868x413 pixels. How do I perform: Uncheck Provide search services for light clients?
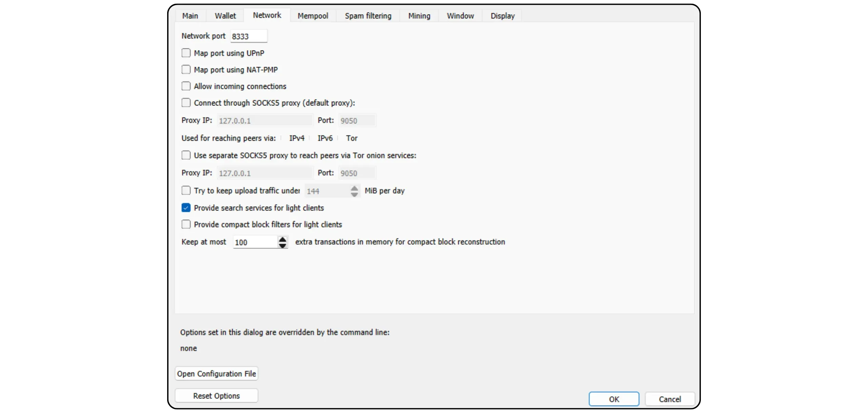(186, 208)
